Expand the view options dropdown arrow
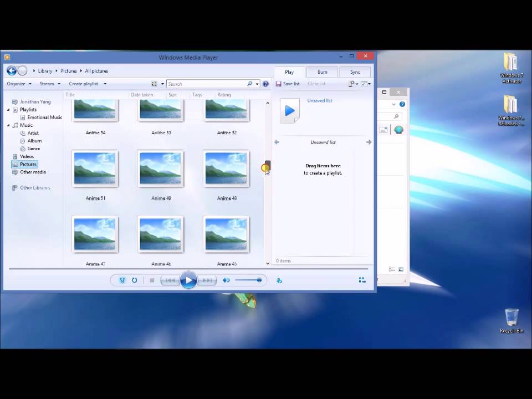This screenshot has width=532, height=399. 162,84
